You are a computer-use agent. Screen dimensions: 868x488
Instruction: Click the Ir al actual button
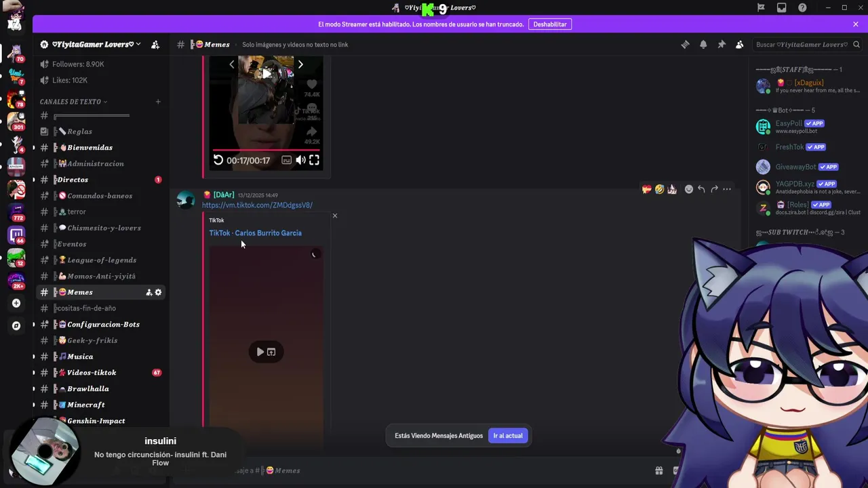click(508, 436)
